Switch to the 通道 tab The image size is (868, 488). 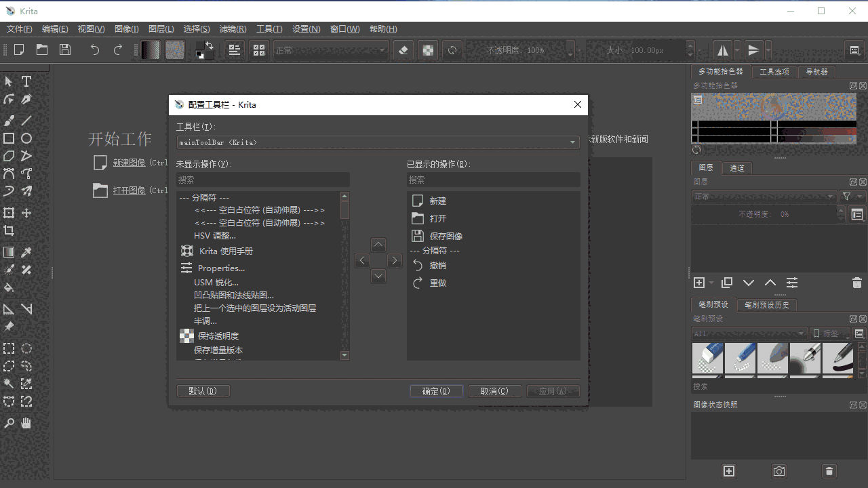pos(736,167)
